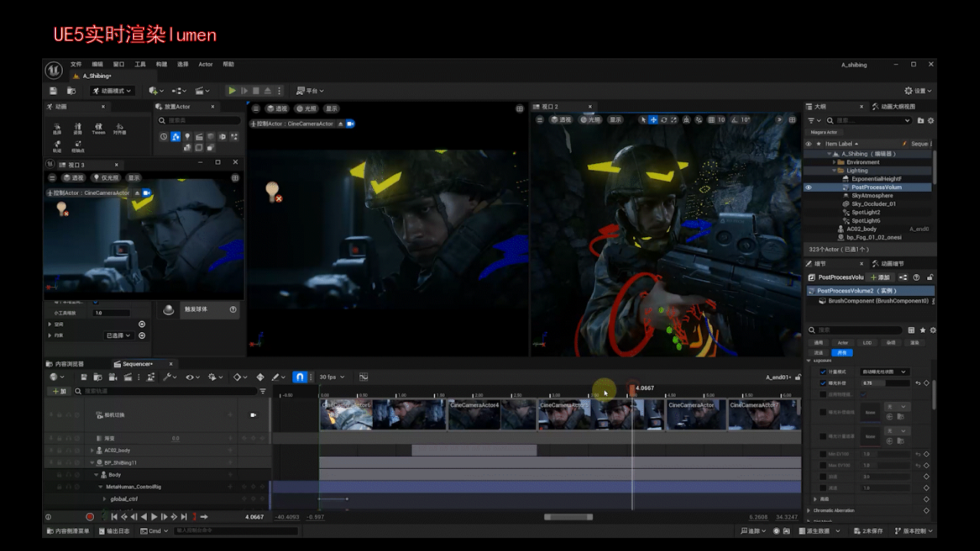Adjust the exposure compensation 0.75 slider field
Screen dimensions: 980x551
coord(886,383)
